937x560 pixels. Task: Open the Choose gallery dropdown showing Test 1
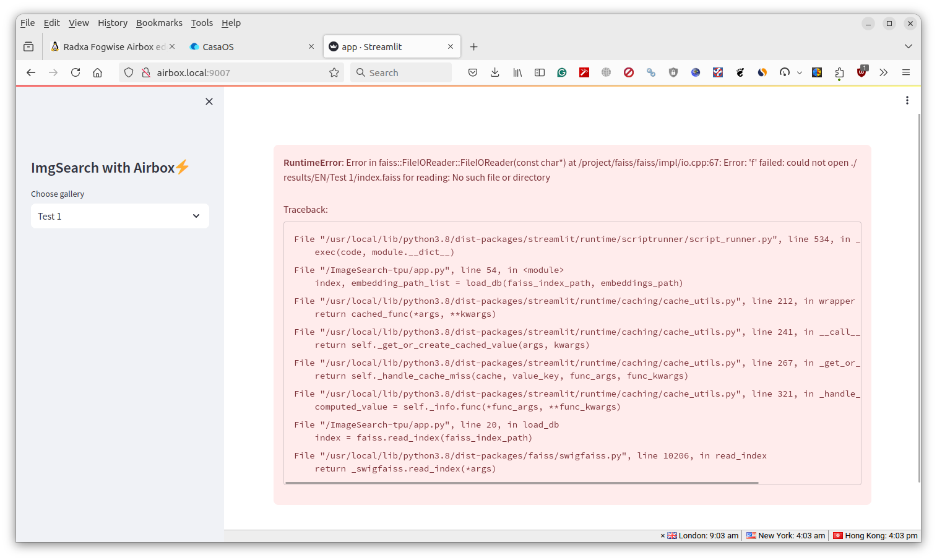pos(120,216)
